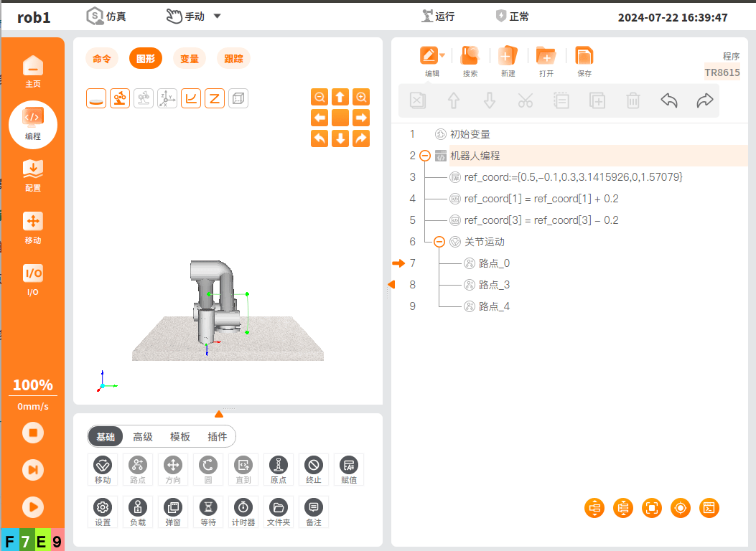
Task: Switch to the 变量 tab
Action: tap(190, 59)
